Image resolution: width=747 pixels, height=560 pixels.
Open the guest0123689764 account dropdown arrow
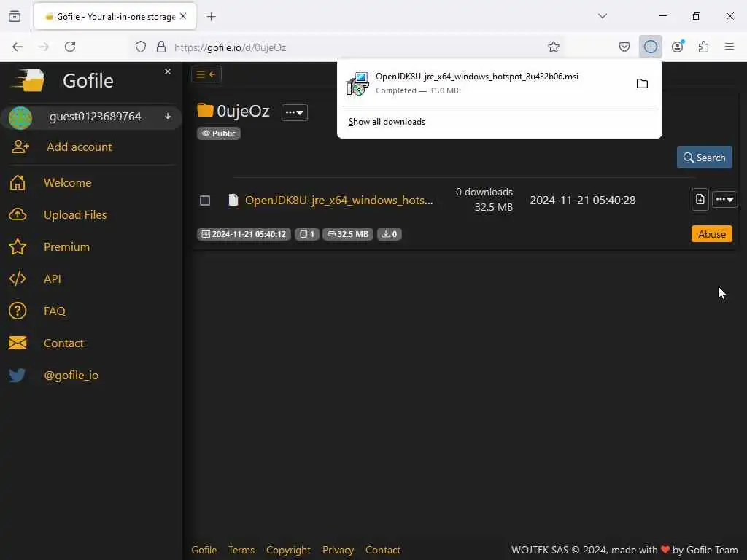click(168, 116)
